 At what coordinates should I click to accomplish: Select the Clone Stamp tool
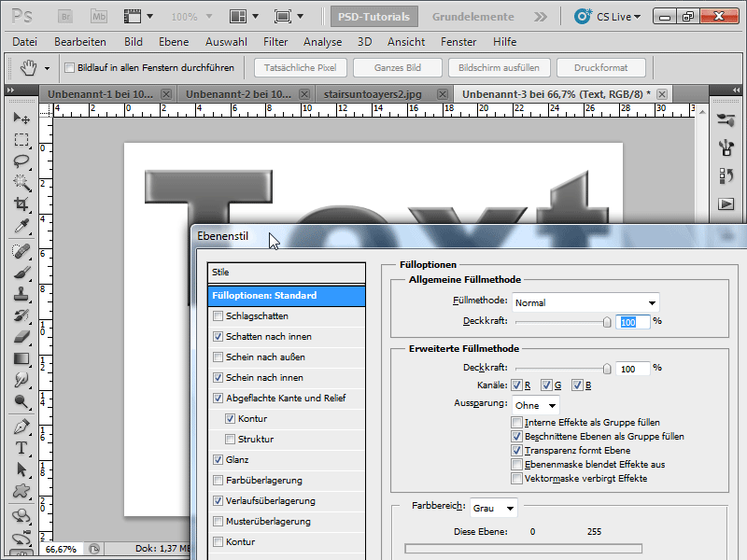(x=21, y=294)
